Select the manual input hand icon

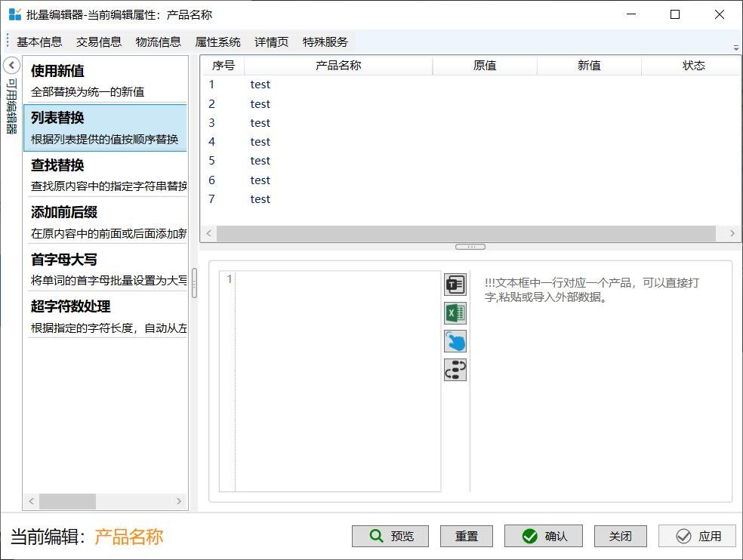click(455, 341)
